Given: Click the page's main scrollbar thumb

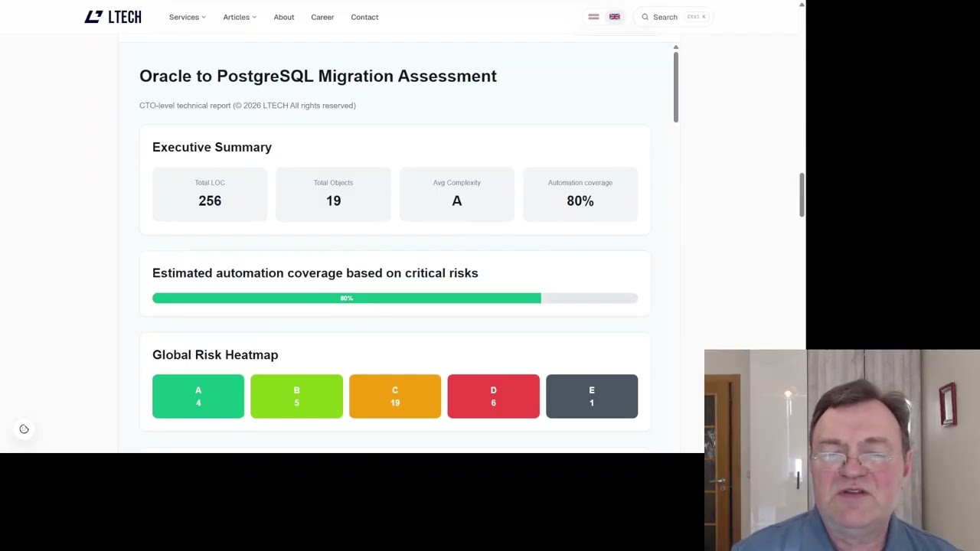Looking at the screenshot, I should pos(802,195).
